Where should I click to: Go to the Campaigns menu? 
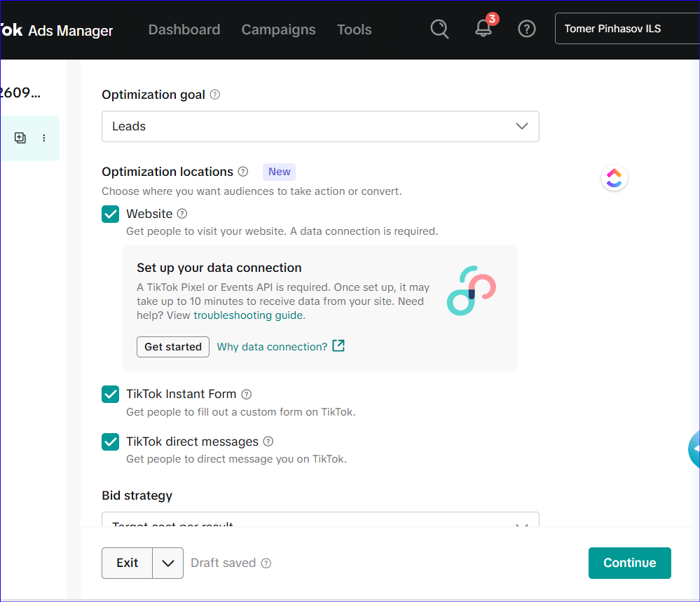click(279, 29)
